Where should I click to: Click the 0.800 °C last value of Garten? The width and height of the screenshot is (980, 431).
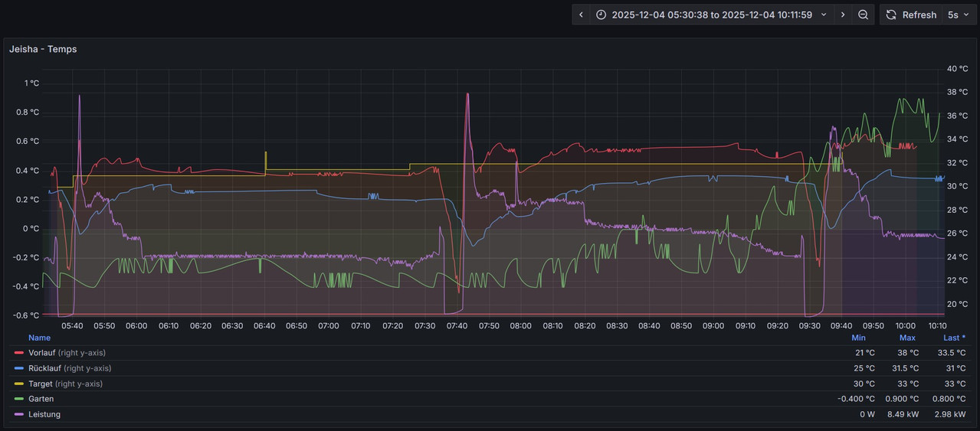[x=949, y=399]
